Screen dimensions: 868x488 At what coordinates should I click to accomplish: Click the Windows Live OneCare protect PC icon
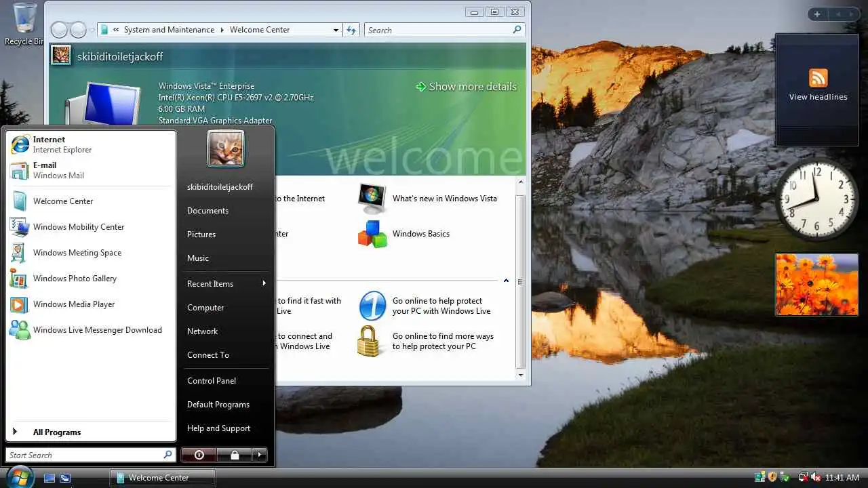pyautogui.click(x=372, y=306)
